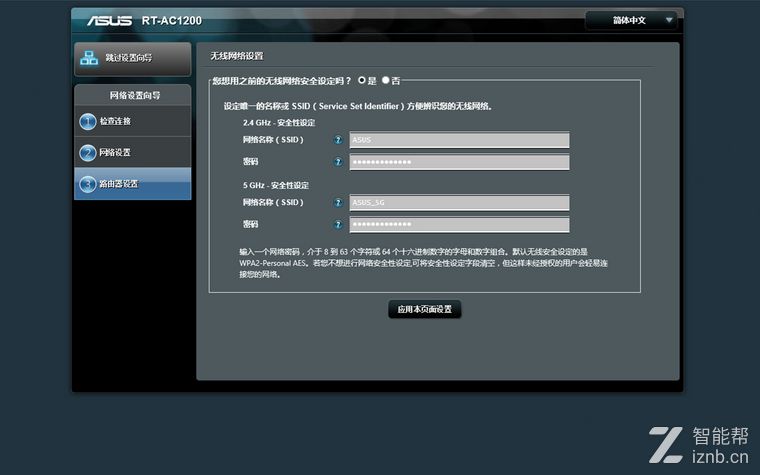Click the step 1 circle icon for 检查连接
This screenshot has width=760, height=475.
coord(87,122)
